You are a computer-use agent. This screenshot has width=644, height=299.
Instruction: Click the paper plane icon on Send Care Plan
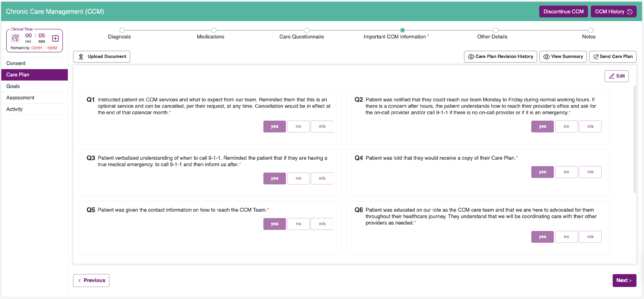596,57
